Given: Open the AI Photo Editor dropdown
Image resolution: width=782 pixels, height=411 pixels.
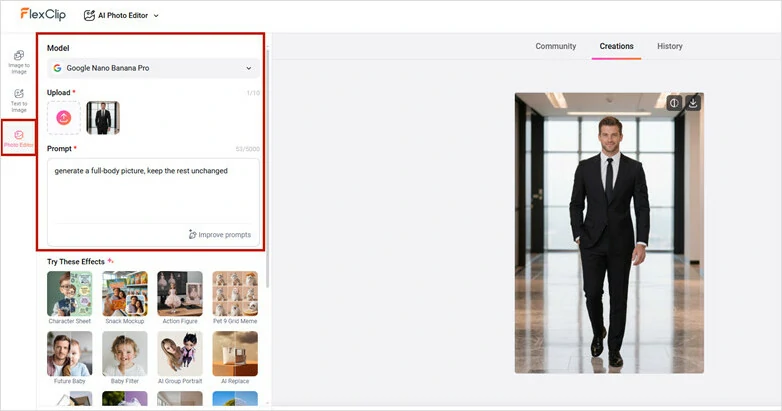Looking at the screenshot, I should point(121,15).
